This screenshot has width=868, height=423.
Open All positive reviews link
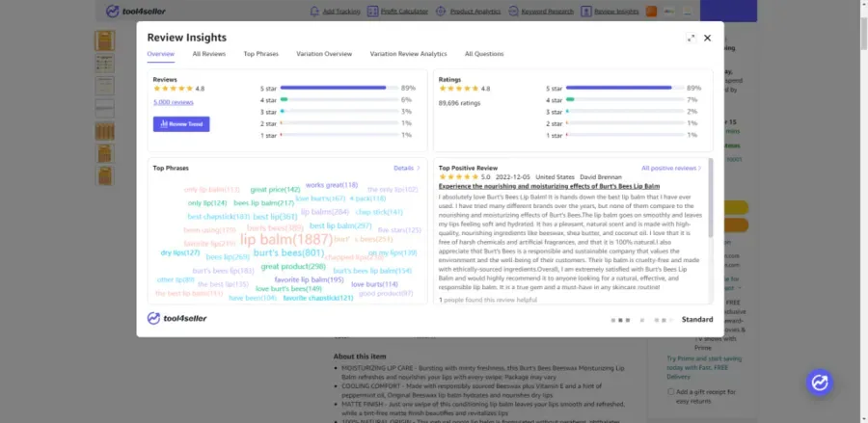click(671, 168)
